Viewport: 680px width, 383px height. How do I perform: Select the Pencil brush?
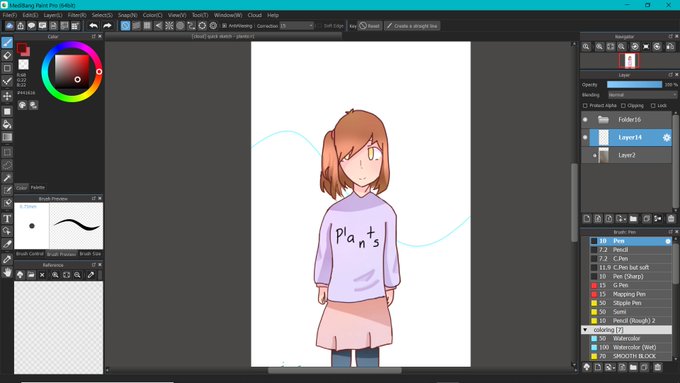coord(631,250)
